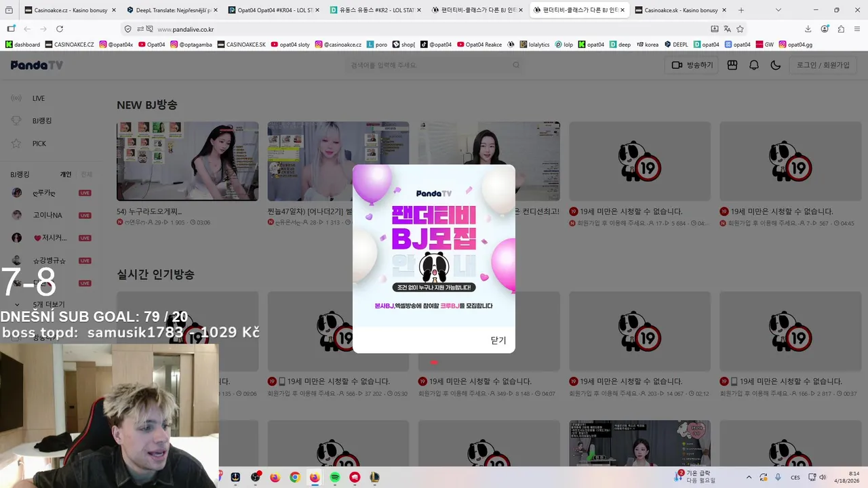Click the volume speaker icon in tray

click(x=823, y=477)
